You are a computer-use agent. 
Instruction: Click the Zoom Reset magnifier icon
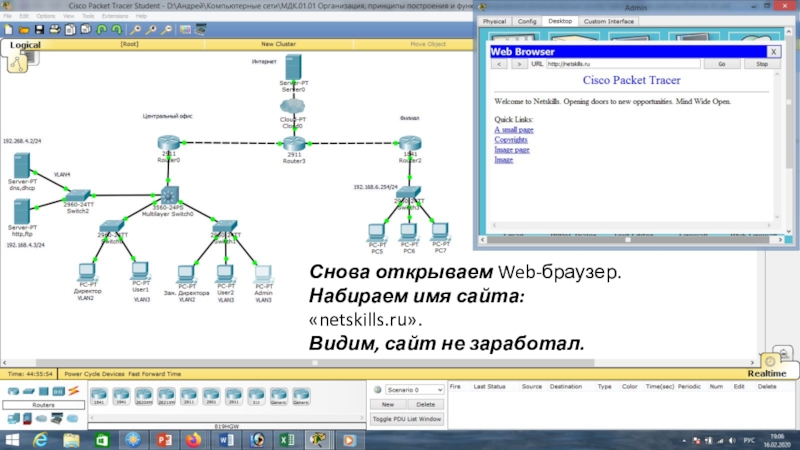(151, 30)
